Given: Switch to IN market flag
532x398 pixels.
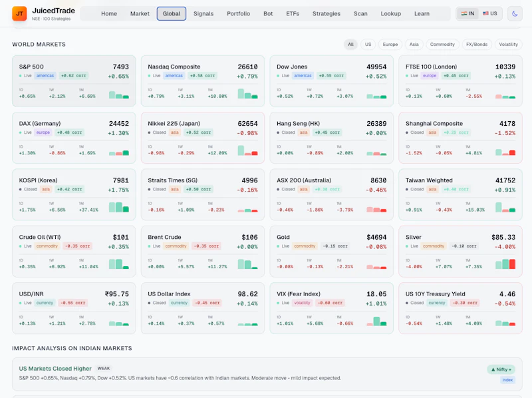Looking at the screenshot, I should pyautogui.click(x=467, y=13).
